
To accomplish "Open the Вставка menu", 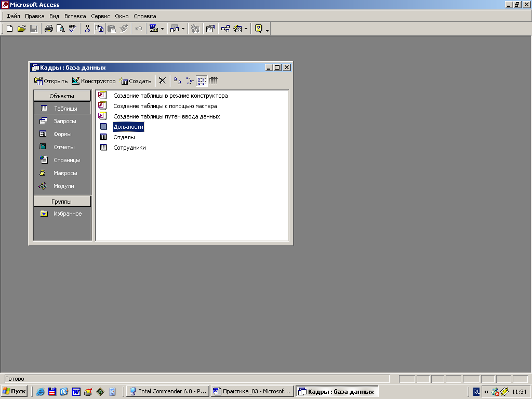I will pyautogui.click(x=75, y=16).
